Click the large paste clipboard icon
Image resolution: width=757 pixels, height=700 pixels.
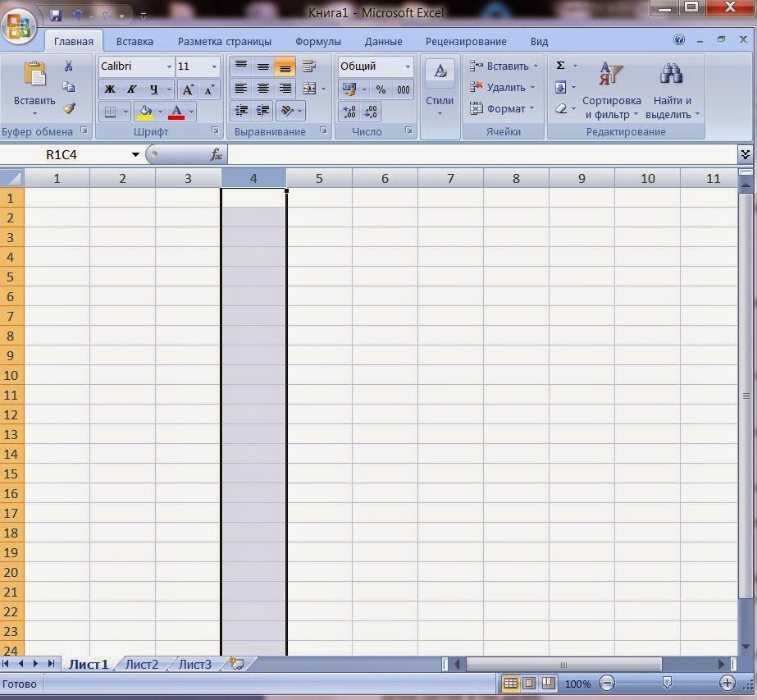(x=34, y=75)
